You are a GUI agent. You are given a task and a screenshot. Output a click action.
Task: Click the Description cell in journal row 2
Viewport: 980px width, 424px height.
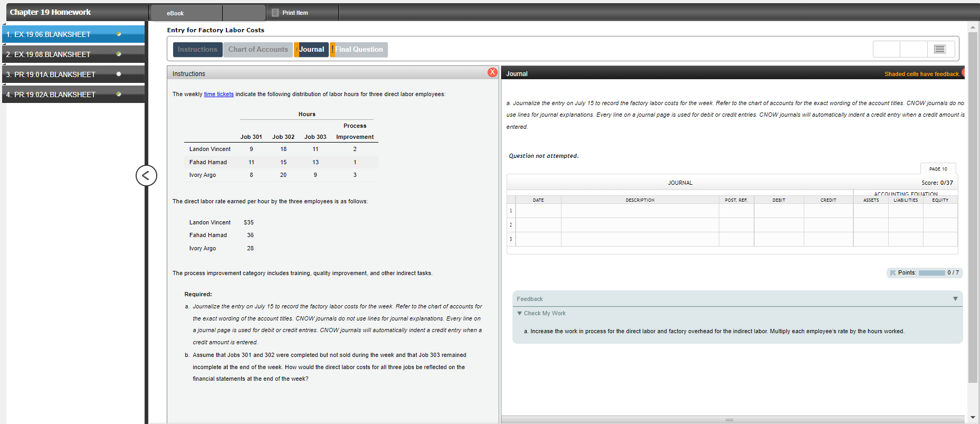640,225
